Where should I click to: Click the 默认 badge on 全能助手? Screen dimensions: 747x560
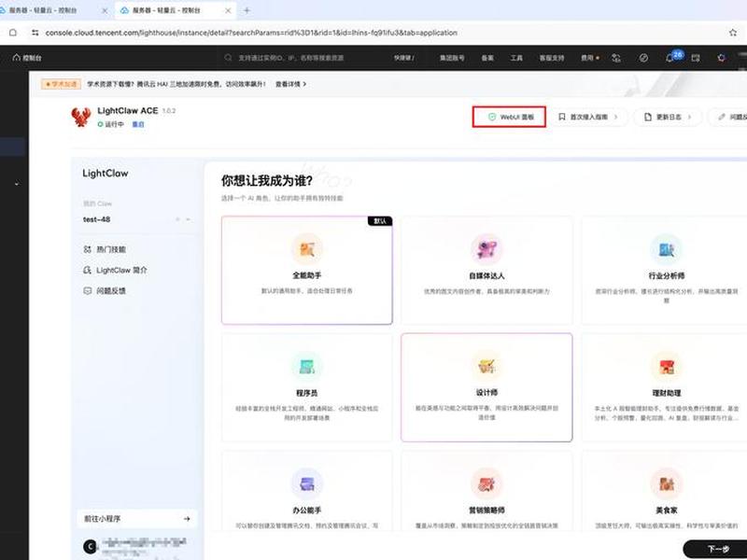tap(380, 221)
